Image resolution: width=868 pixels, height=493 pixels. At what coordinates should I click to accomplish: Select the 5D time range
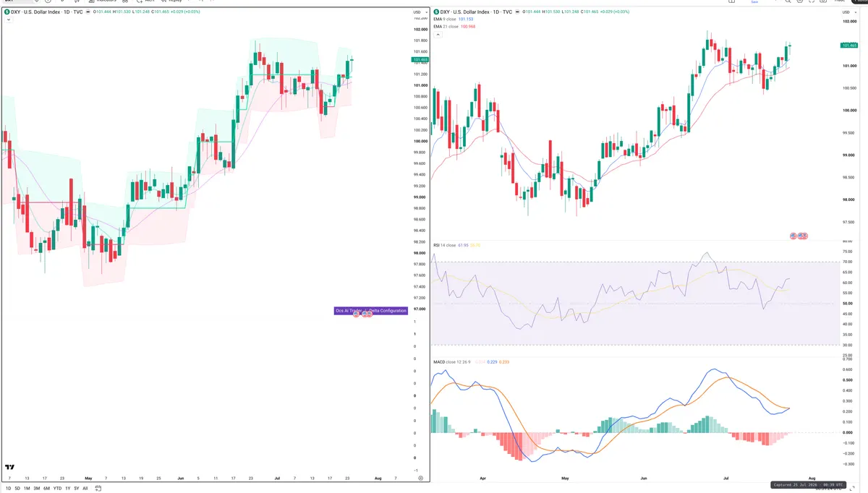tap(17, 489)
